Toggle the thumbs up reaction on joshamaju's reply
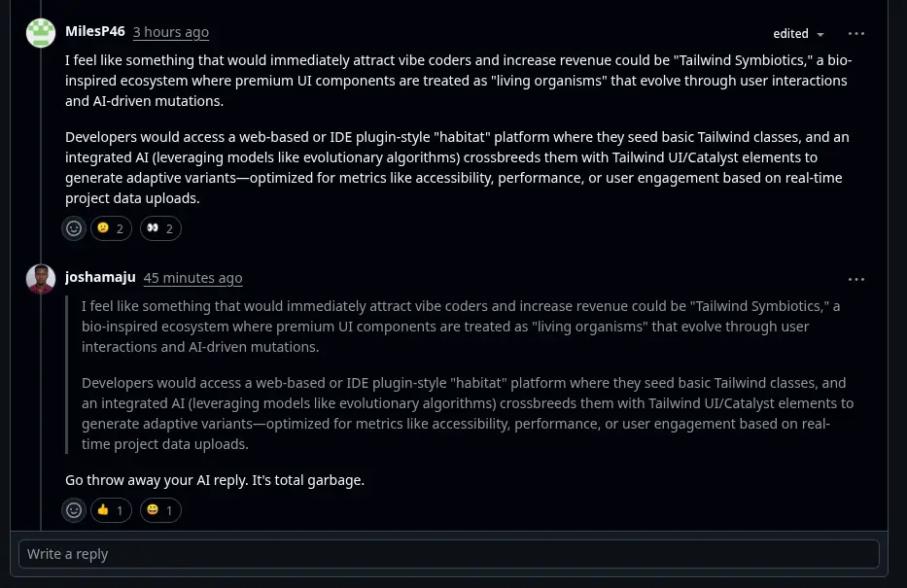 tap(111, 510)
